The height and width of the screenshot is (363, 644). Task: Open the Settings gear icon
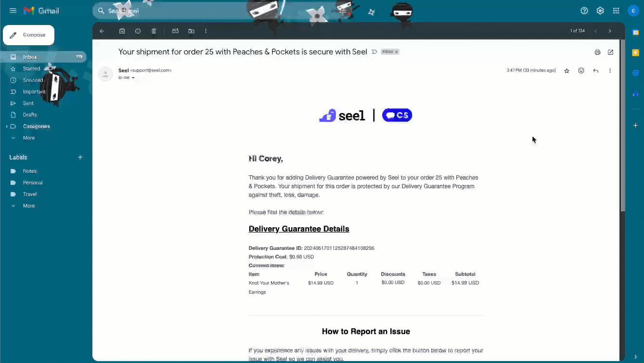(x=600, y=11)
